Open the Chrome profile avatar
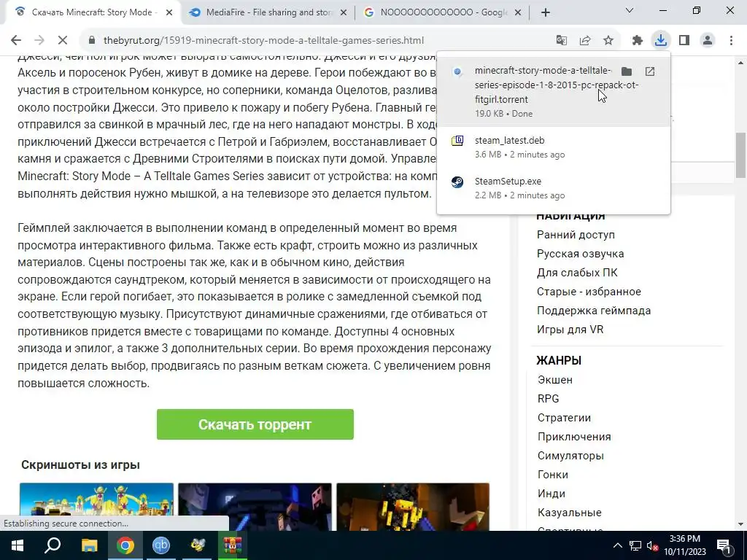This screenshot has width=747, height=560. pos(708,41)
